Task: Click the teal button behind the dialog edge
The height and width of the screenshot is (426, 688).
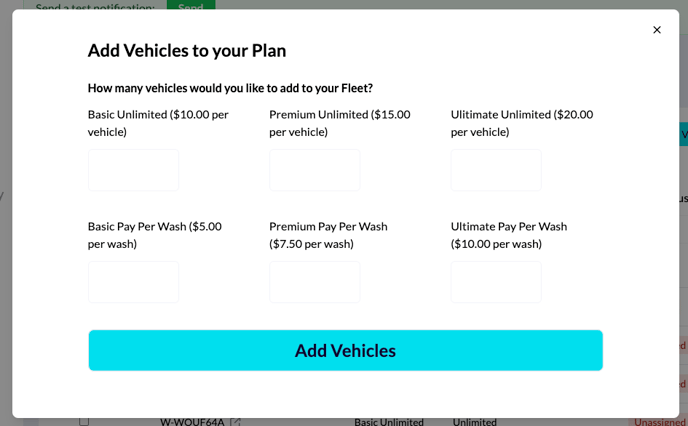Action: coord(684,134)
